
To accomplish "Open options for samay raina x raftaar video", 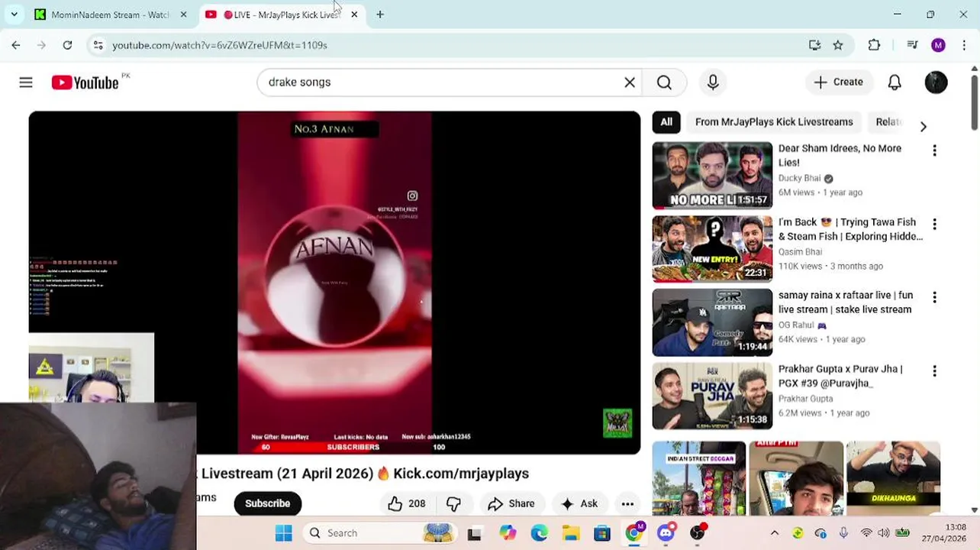I will pos(934,297).
